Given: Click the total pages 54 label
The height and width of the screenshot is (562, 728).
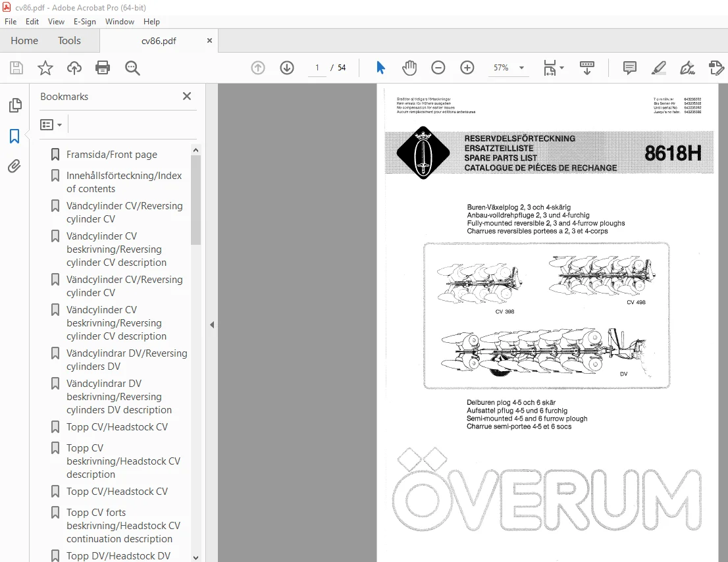Looking at the screenshot, I should [x=342, y=68].
